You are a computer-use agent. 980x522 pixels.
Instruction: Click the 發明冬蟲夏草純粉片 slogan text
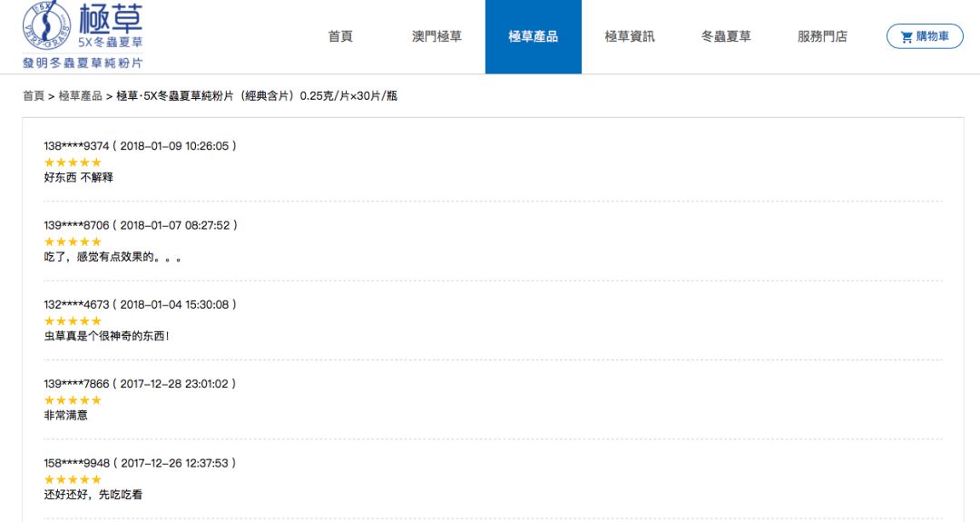[83, 64]
